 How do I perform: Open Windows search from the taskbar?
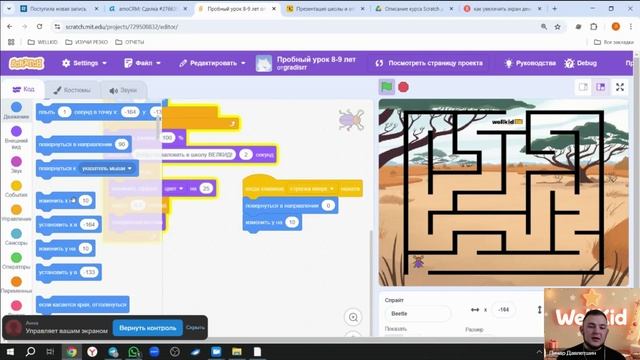click(x=30, y=351)
